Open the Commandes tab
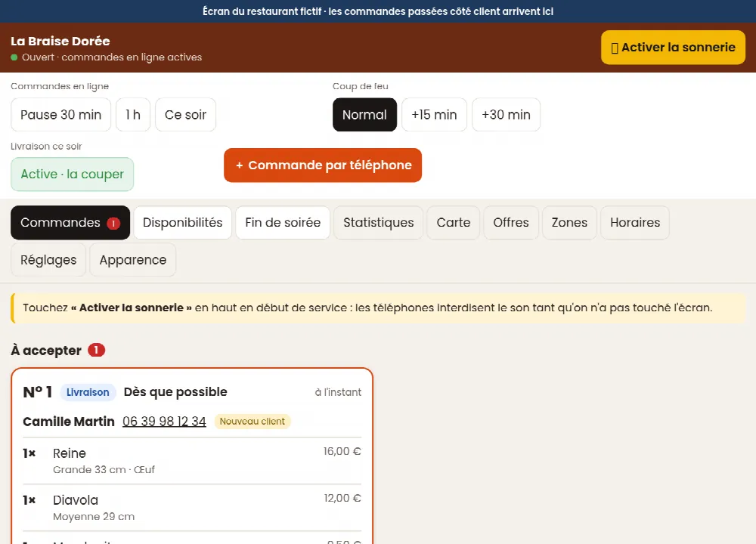Viewport: 756px width, 544px height. (70, 223)
